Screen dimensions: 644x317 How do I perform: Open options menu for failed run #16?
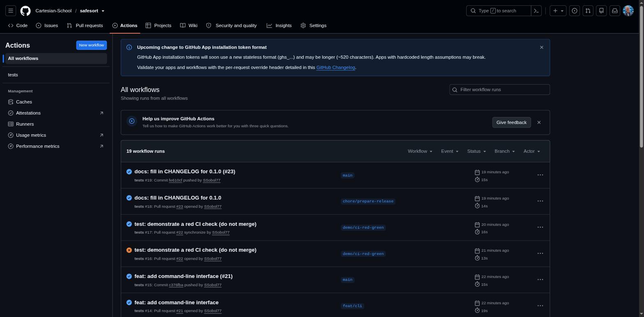pyautogui.click(x=540, y=253)
